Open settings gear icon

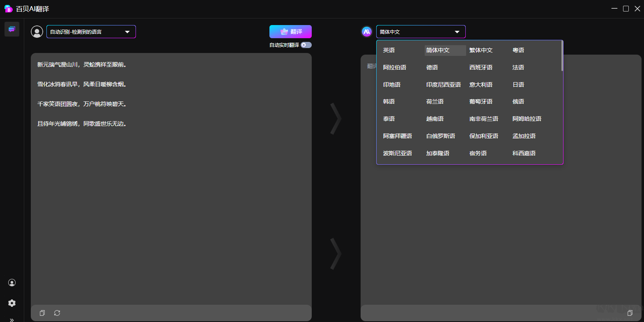[x=12, y=303]
